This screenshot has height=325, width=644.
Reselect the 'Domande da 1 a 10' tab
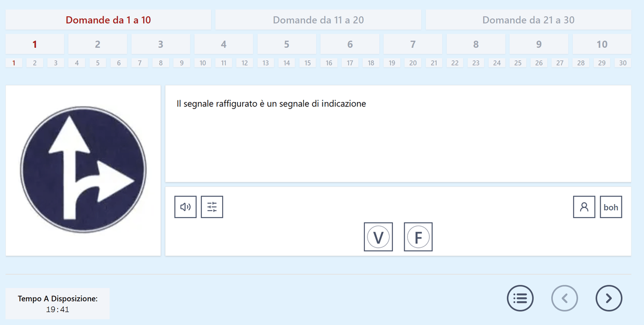pos(107,19)
